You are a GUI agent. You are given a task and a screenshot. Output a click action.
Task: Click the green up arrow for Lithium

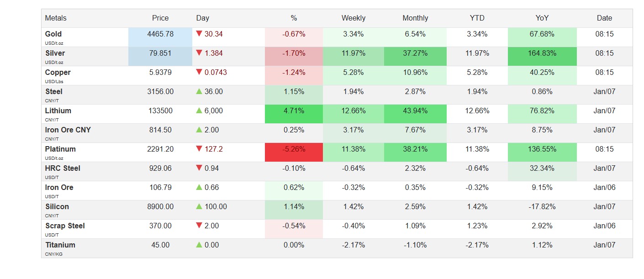[199, 111]
